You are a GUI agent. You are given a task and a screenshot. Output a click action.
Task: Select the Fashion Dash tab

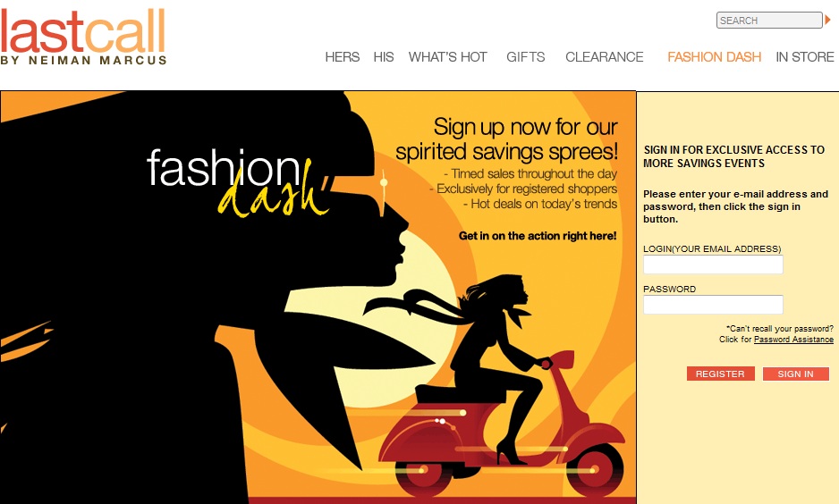point(715,56)
